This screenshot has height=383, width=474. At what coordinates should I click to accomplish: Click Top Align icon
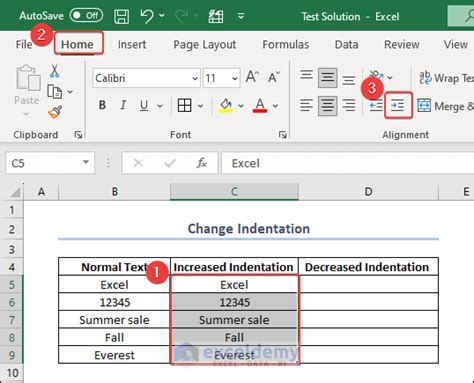pos(306,75)
